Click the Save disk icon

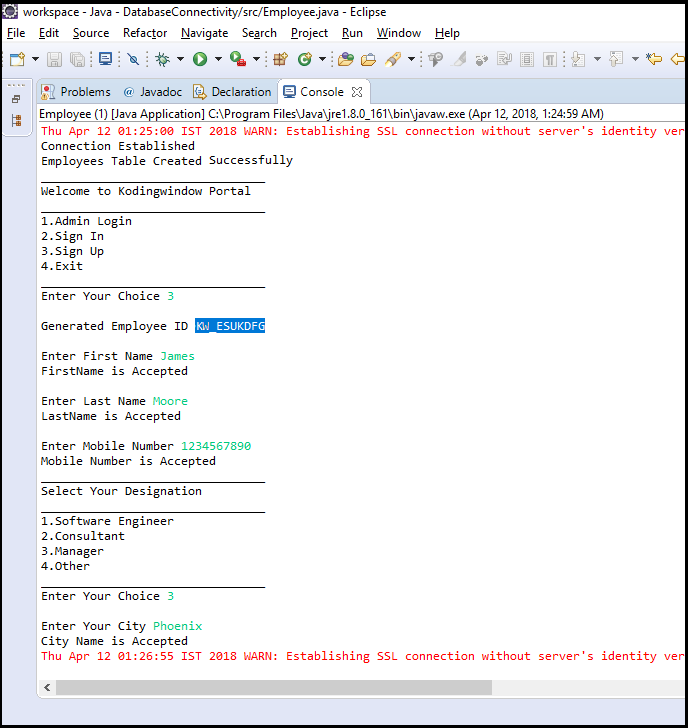coord(54,59)
